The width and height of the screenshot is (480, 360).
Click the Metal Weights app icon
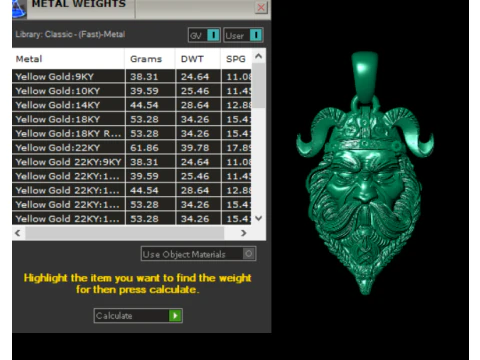click(19, 8)
